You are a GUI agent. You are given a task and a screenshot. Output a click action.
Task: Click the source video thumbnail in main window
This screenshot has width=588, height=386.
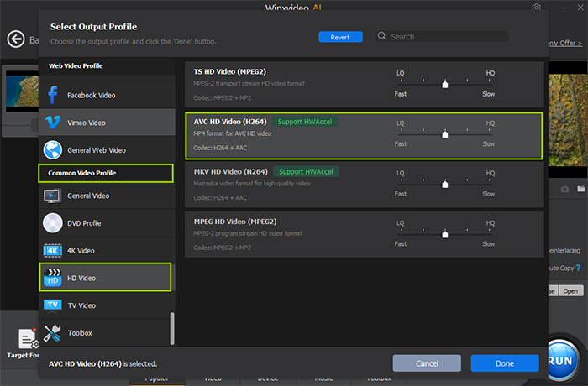pos(22,91)
